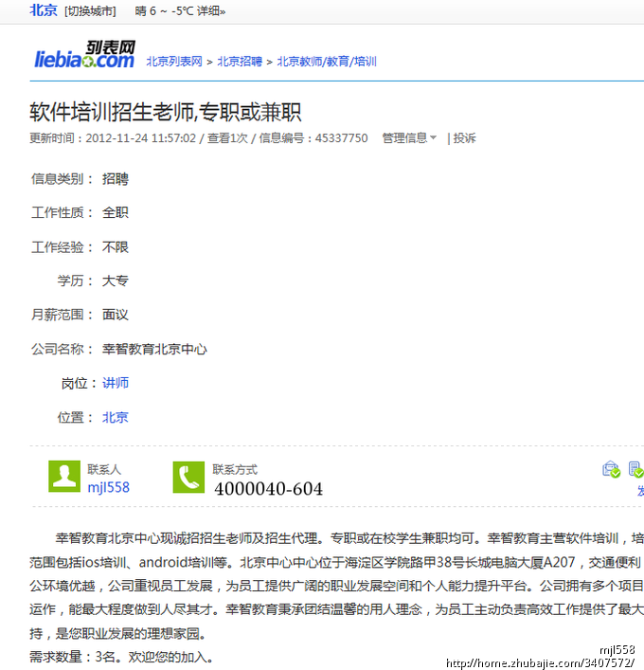Open contact mjl558 profile link
644x670 pixels.
(109, 487)
